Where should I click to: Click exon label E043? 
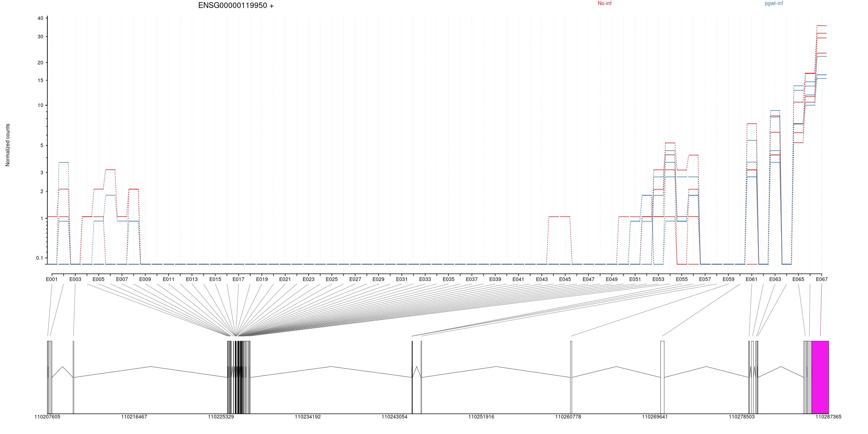click(542, 279)
